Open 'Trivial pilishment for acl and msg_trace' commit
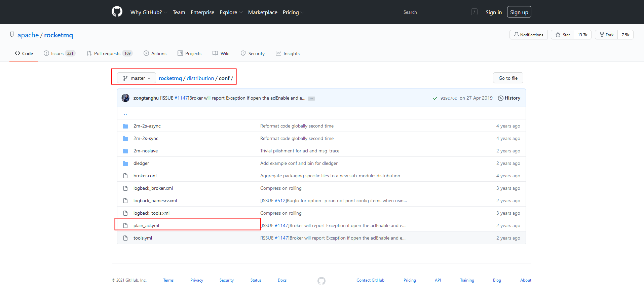Viewport: 644px width, 289px height. [300, 151]
